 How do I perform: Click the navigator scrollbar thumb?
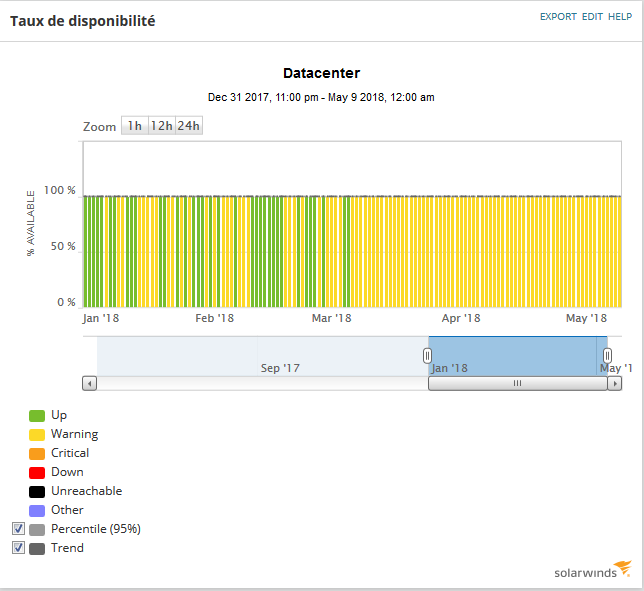[518, 384]
